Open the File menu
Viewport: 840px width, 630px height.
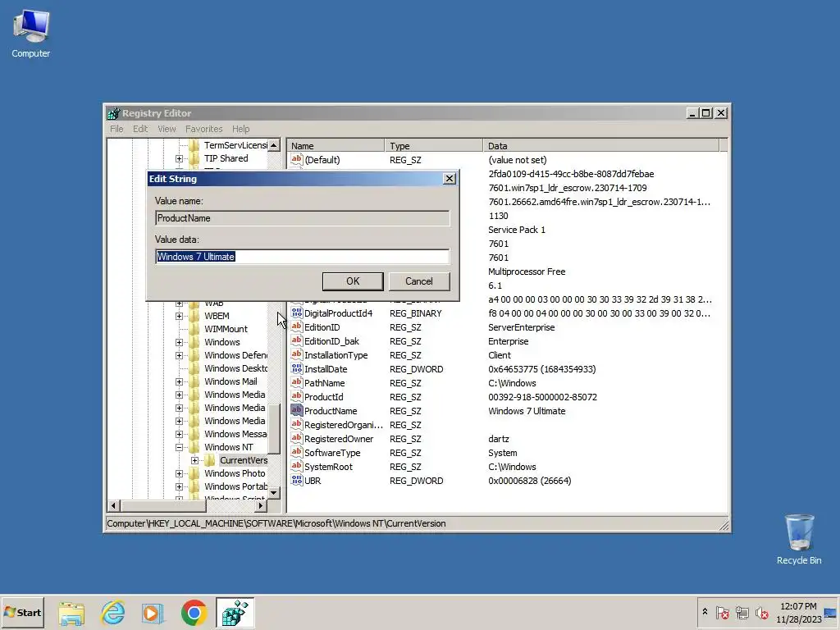coord(116,129)
